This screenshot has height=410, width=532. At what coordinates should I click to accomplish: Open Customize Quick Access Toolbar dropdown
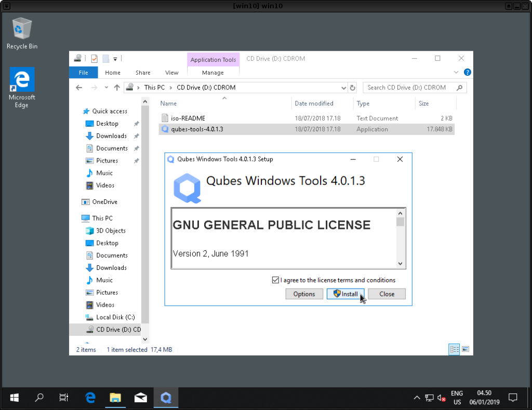[x=115, y=59]
